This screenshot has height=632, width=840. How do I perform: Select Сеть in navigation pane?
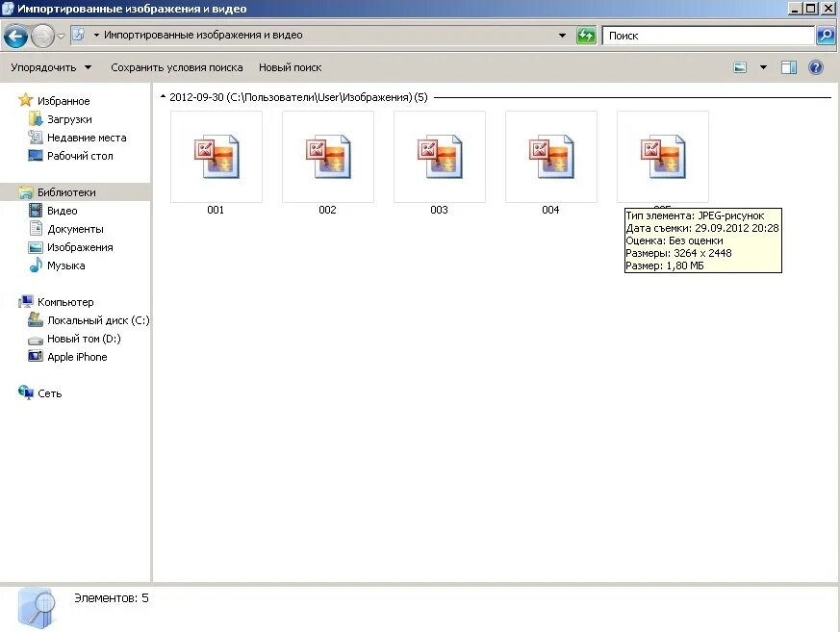49,393
